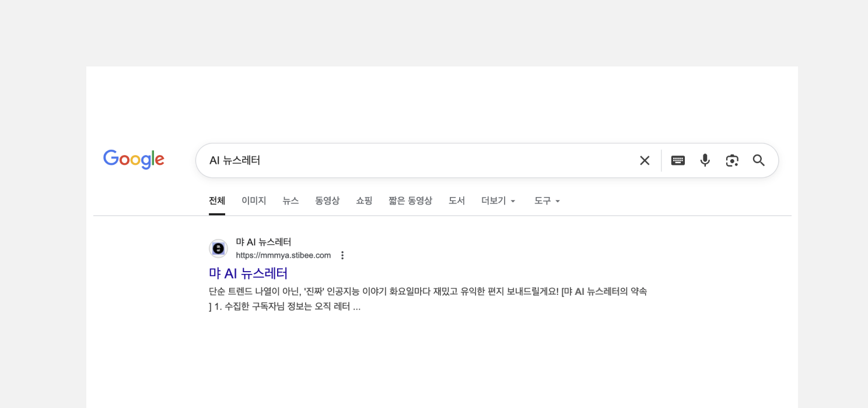Click the 먀 AI 뉴스레터 site favicon
Viewport: 868px width, 408px height.
218,248
